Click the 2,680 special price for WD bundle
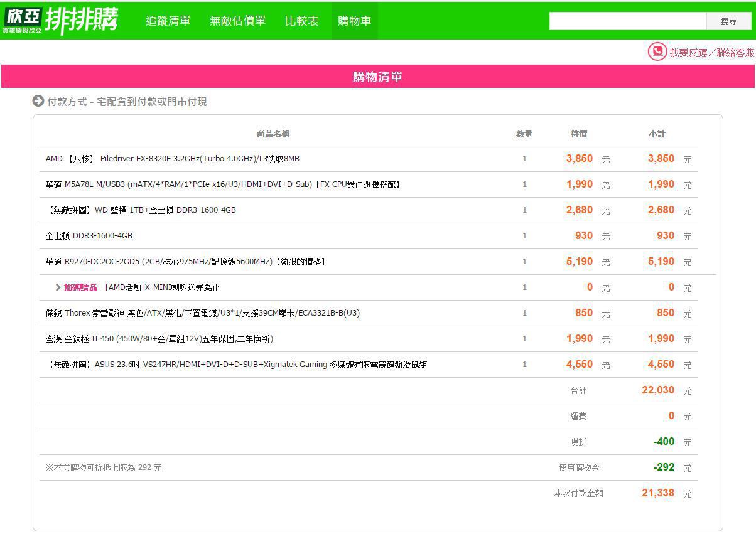 coord(580,210)
